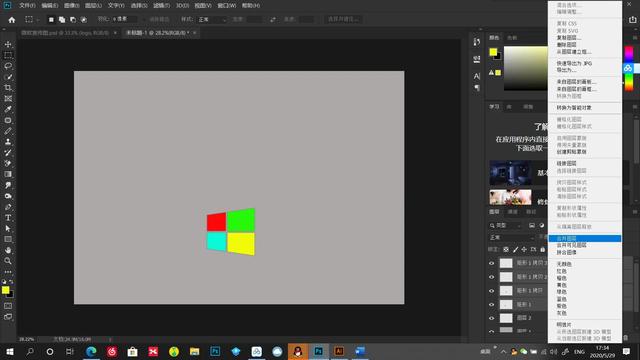Open the Style dropdown showing 正常
This screenshot has width=640, height=360.
click(x=212, y=19)
